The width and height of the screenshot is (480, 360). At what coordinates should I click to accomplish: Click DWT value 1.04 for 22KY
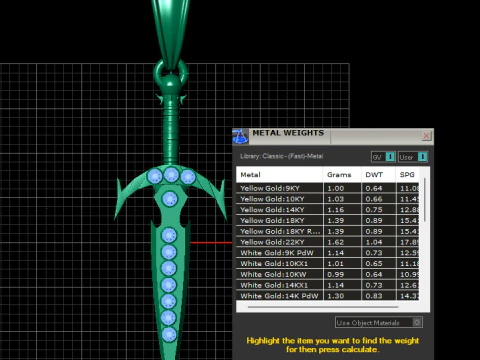pyautogui.click(x=374, y=242)
